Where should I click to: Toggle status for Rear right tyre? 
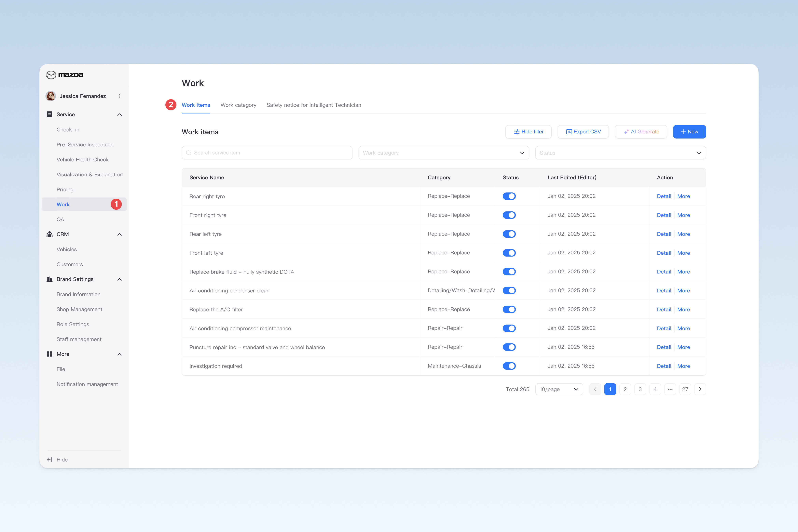[509, 196]
